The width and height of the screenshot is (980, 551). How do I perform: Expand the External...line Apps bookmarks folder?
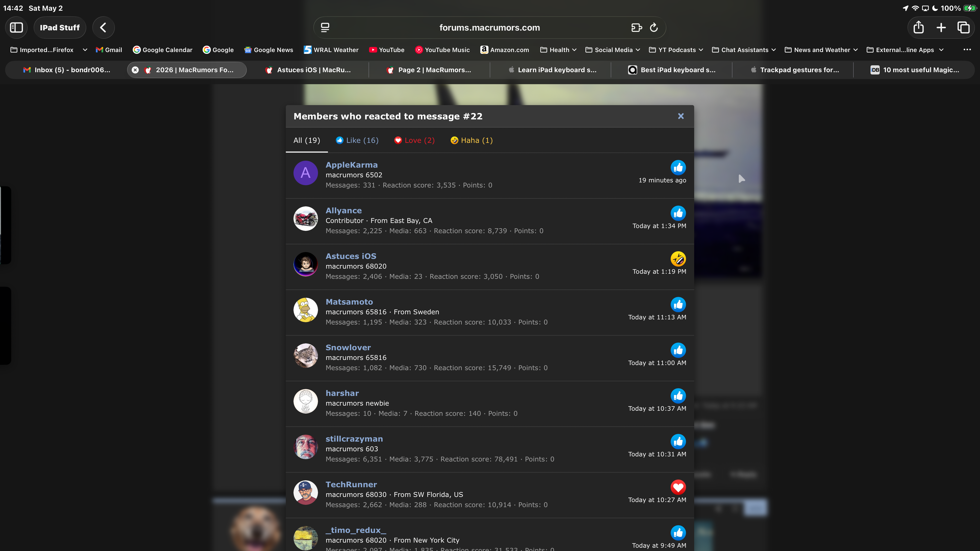click(x=905, y=50)
